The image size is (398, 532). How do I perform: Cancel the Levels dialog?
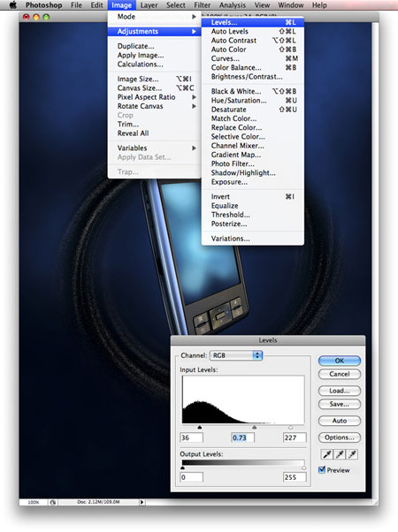340,374
